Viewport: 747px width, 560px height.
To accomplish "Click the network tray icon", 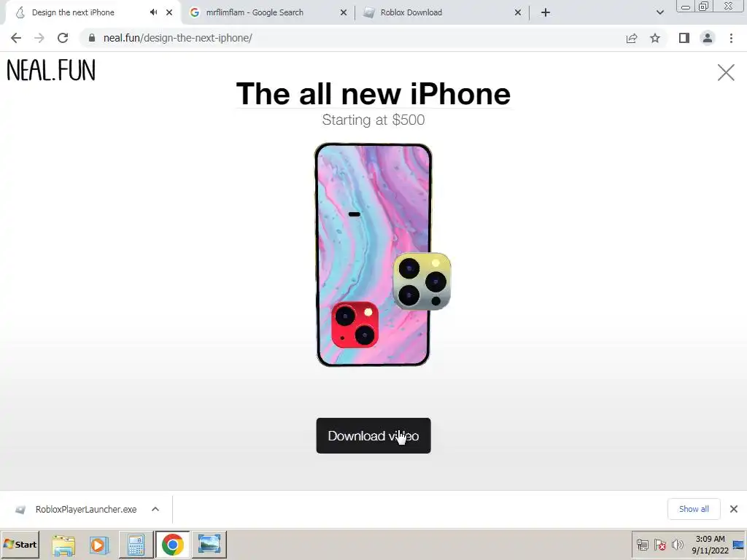I will (x=643, y=545).
